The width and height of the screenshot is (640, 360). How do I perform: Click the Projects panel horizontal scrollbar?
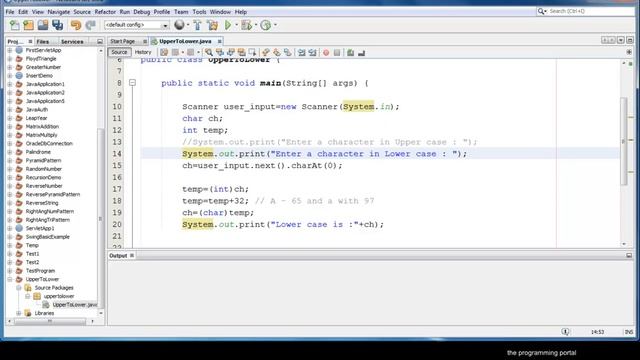[50, 321]
